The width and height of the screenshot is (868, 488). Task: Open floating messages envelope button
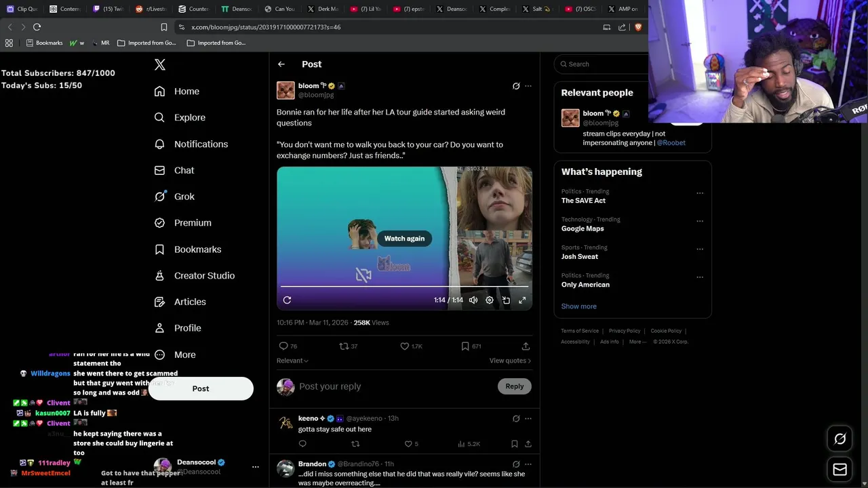point(840,469)
